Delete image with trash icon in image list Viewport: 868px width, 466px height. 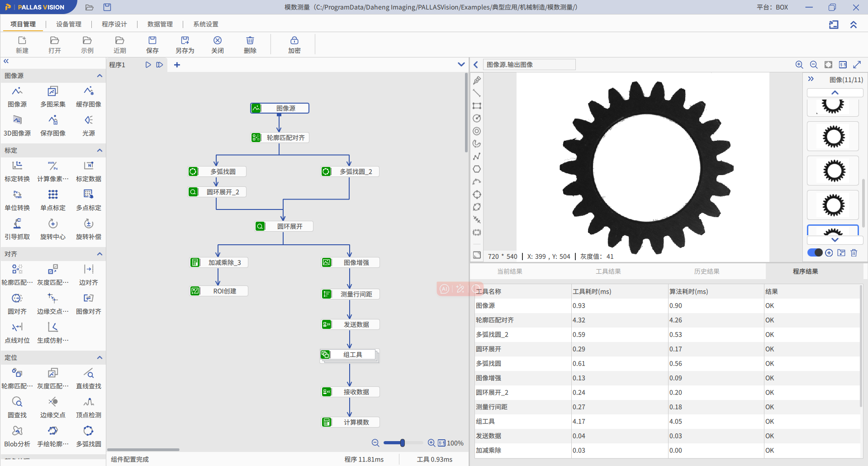pos(854,253)
